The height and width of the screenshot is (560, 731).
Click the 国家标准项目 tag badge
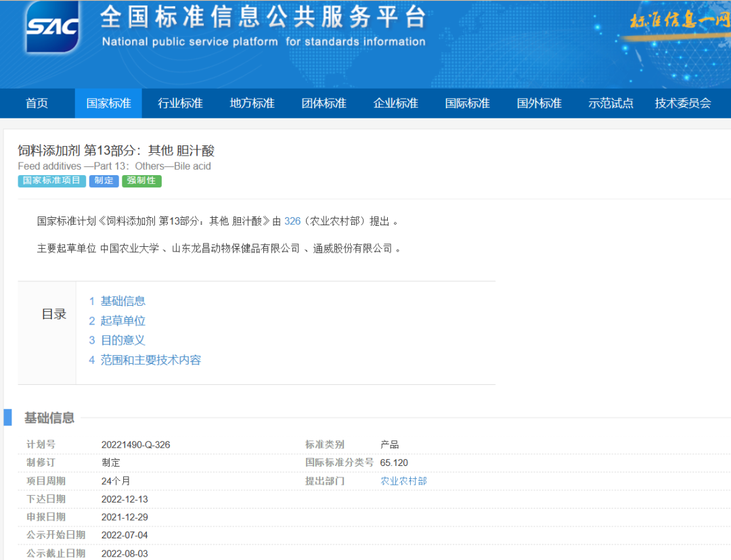(51, 181)
